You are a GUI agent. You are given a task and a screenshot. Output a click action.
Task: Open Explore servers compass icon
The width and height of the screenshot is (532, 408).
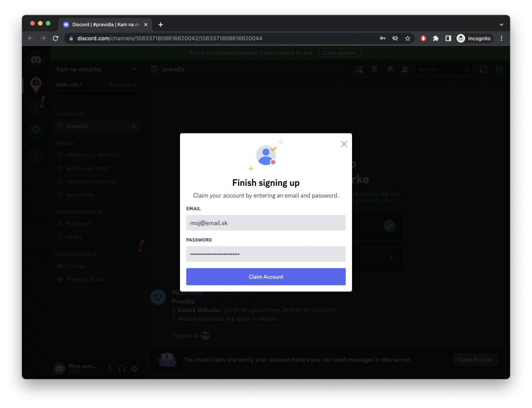pos(36,129)
